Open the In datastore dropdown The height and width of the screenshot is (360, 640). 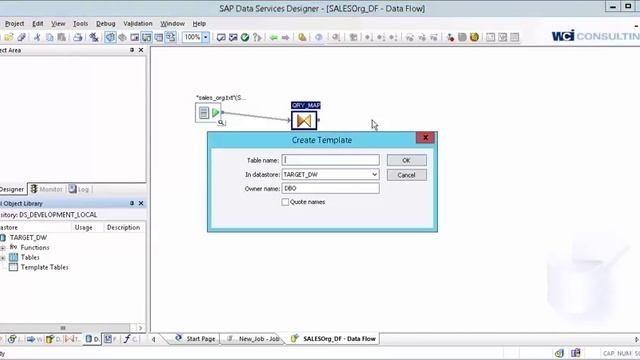coord(374,174)
